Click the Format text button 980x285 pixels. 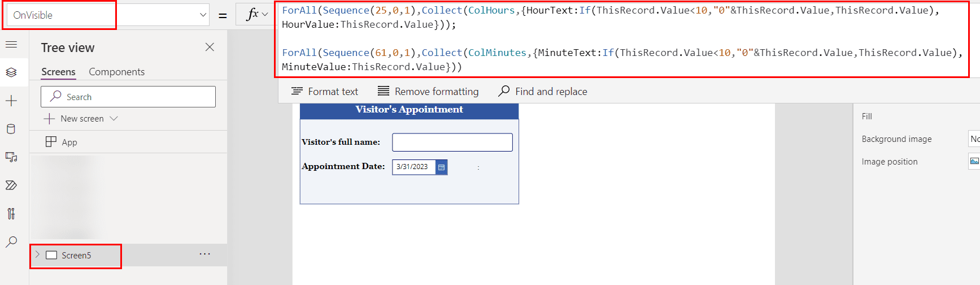(324, 92)
